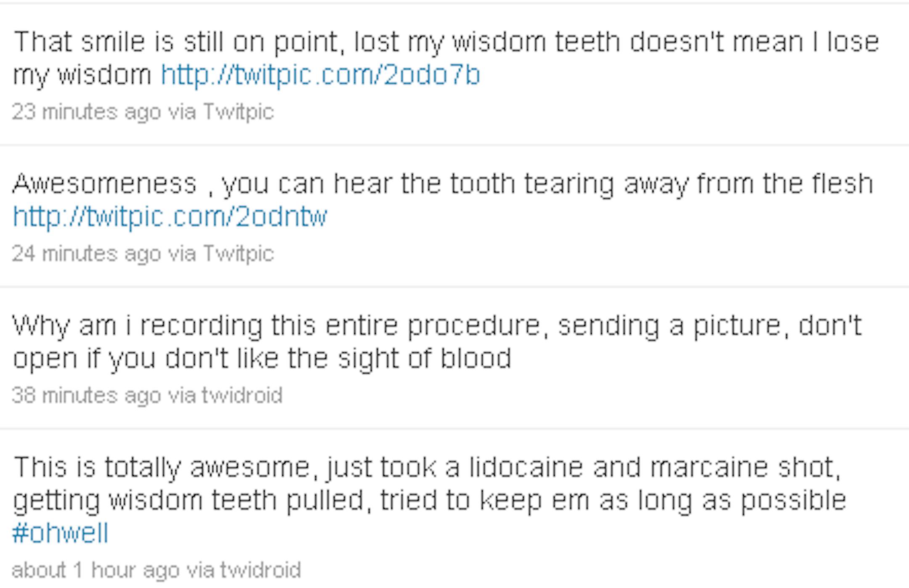Select the 'Why am i recording' tweet text
909x588 pixels.
(438, 342)
